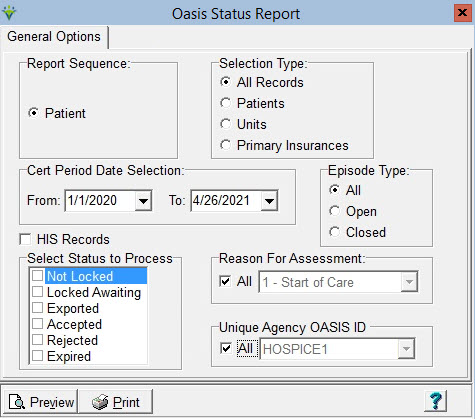Expand the HOSPICE1 agency dropdown
The image size is (475, 419).
pyautogui.click(x=406, y=349)
